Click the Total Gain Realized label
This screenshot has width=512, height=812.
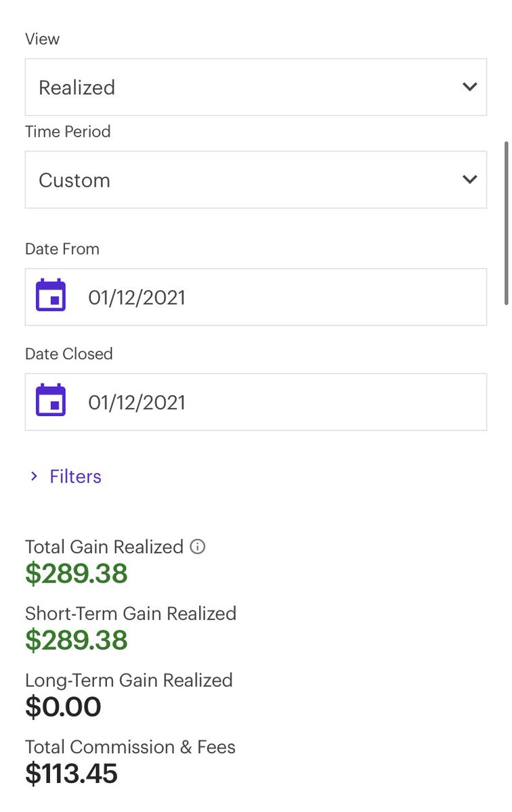104,547
